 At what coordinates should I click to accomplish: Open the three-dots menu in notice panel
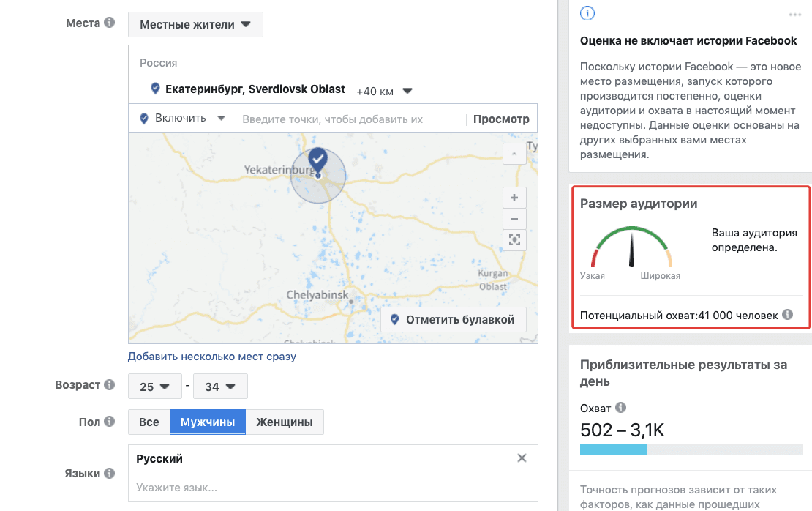point(795,15)
